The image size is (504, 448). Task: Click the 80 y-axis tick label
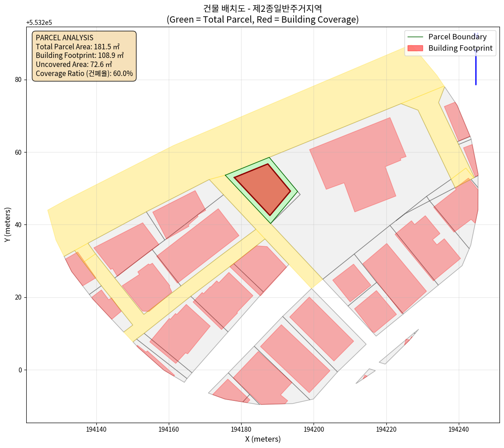(18, 80)
